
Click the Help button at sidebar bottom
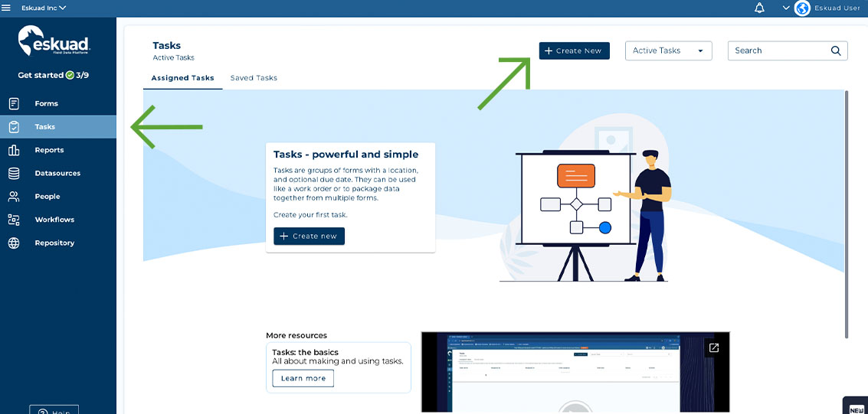[x=54, y=410]
